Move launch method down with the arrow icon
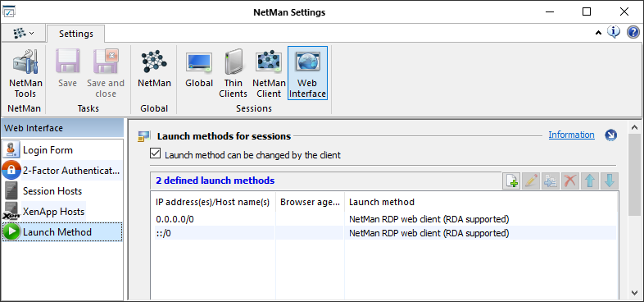644x302 pixels. [x=609, y=181]
